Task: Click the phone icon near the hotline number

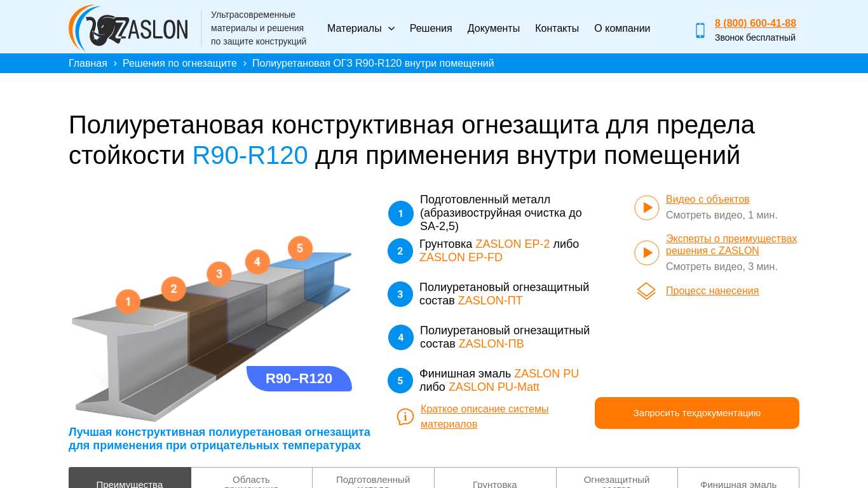Action: tap(700, 30)
